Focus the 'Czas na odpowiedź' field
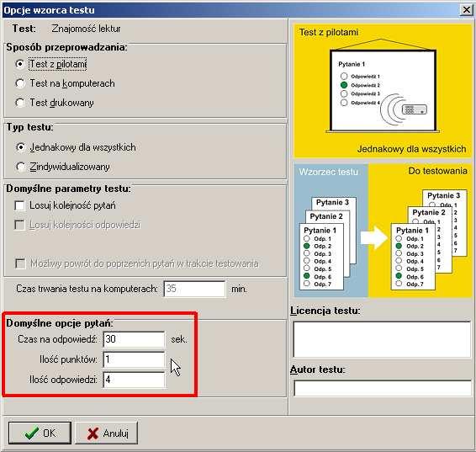The width and height of the screenshot is (476, 452). (x=135, y=339)
